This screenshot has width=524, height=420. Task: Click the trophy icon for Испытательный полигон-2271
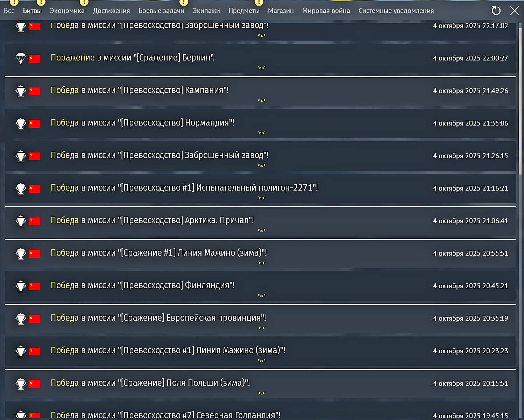click(21, 188)
